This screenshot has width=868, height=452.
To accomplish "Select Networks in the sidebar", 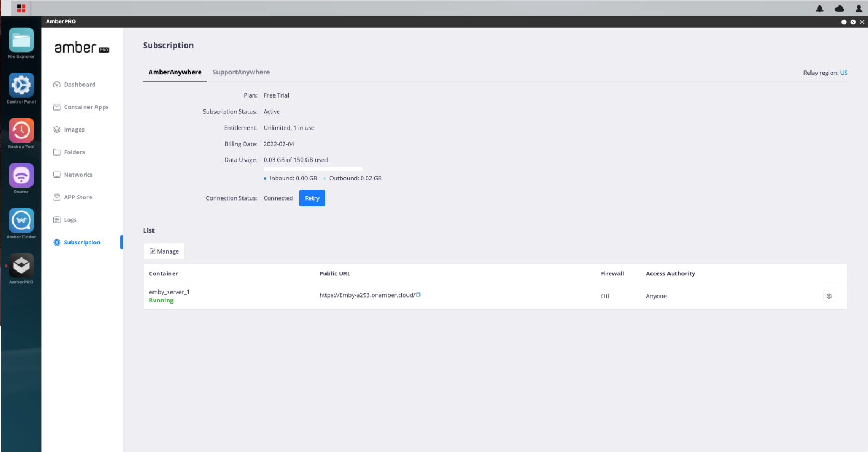I will [73, 175].
